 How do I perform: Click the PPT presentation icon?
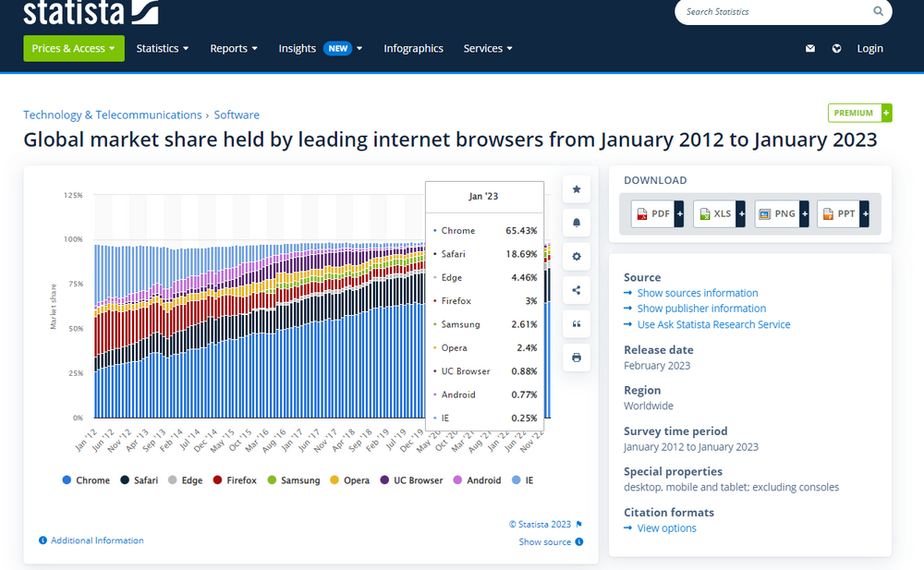tap(828, 214)
